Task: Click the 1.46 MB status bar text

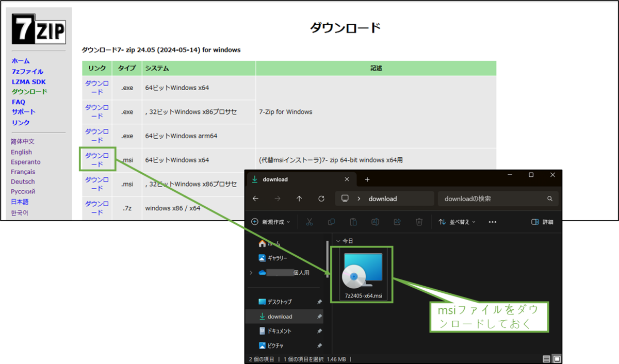Action: pyautogui.click(x=337, y=359)
